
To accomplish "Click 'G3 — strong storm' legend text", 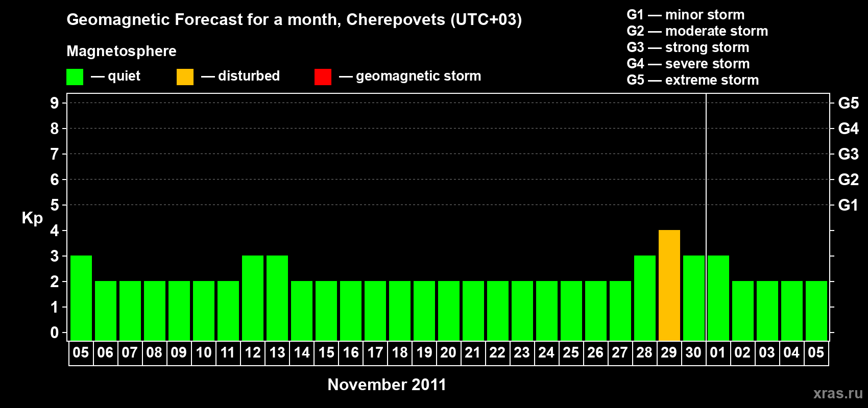I will point(688,47).
